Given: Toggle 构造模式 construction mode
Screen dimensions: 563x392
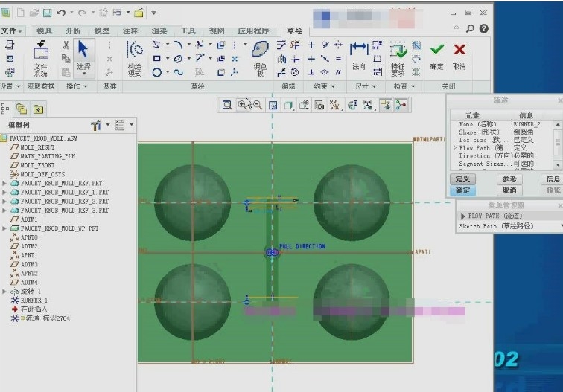Looking at the screenshot, I should pyautogui.click(x=135, y=60).
